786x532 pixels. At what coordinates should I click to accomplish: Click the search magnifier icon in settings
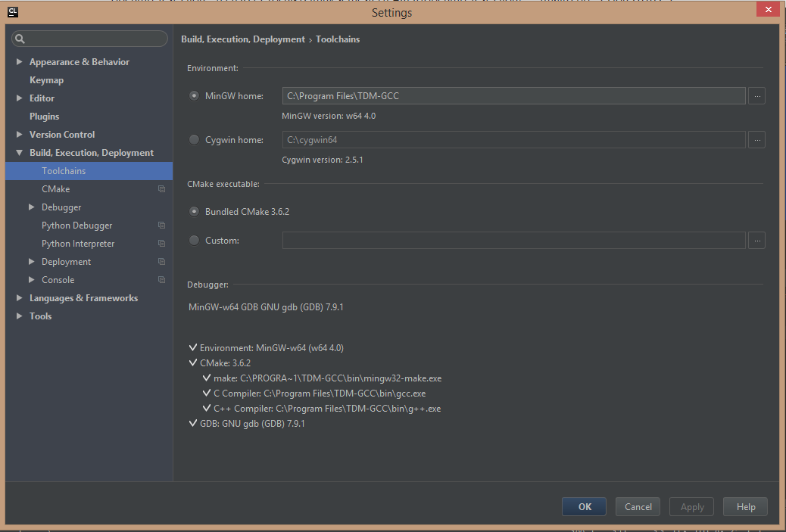coord(20,39)
